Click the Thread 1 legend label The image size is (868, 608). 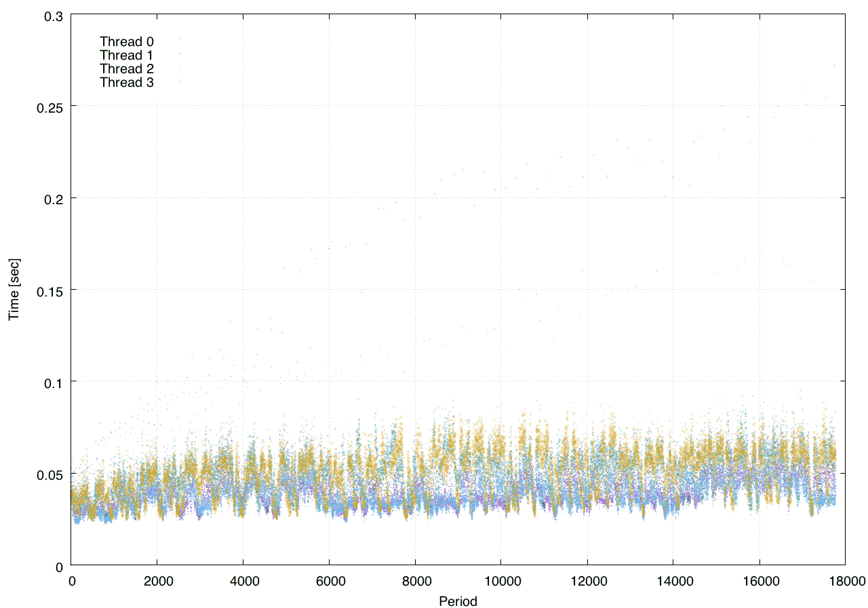tap(127, 55)
